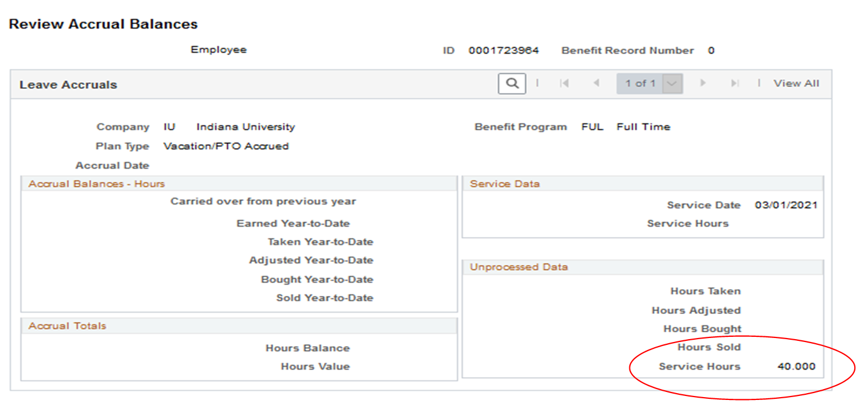Click the Adjusted Year-to-Date label
Viewport: 868px width, 408px height.
(x=312, y=261)
